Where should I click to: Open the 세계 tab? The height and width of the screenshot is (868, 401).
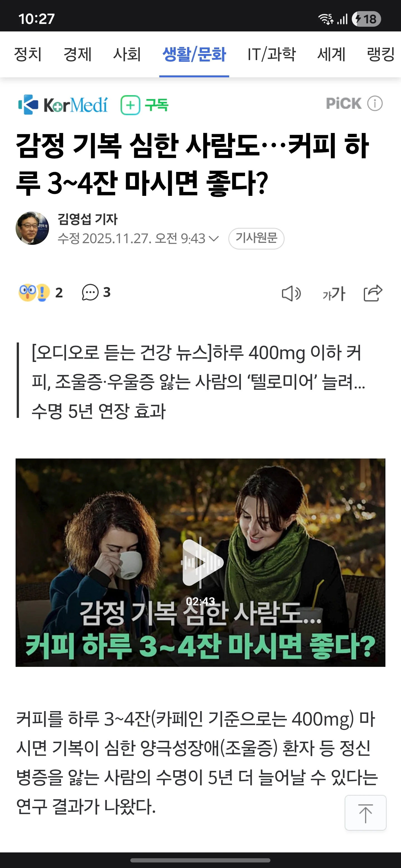click(331, 54)
